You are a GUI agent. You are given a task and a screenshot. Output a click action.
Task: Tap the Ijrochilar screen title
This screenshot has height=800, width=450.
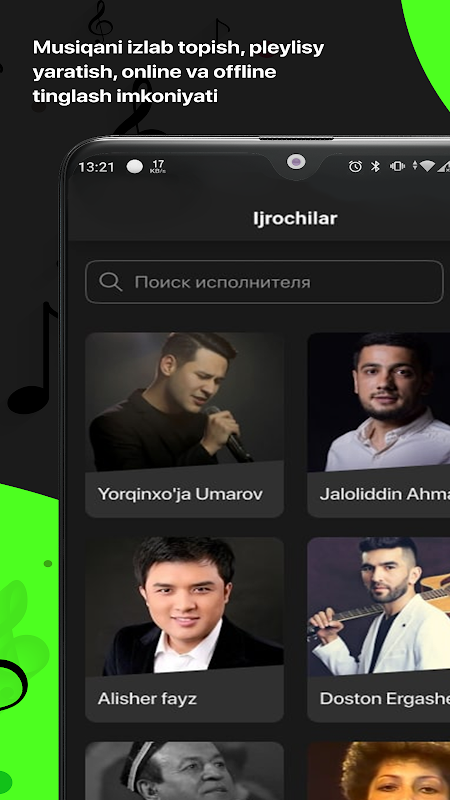pyautogui.click(x=295, y=218)
